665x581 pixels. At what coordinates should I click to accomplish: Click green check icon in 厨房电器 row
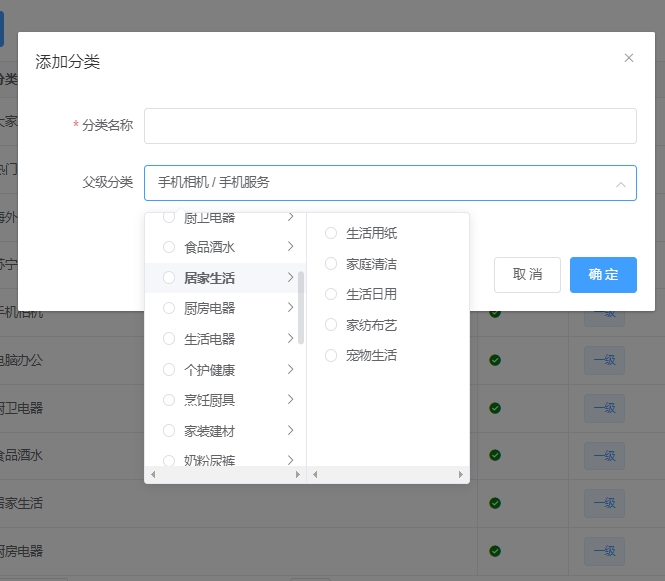(x=495, y=551)
